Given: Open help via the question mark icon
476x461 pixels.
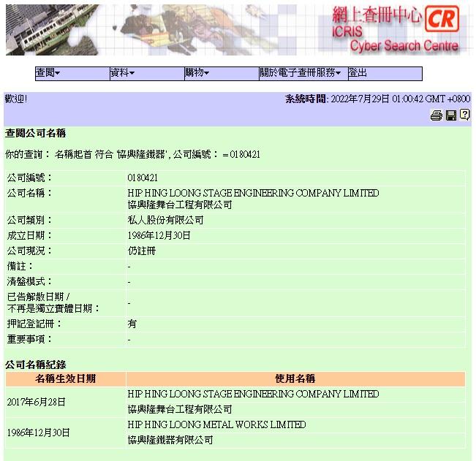Looking at the screenshot, I should (465, 115).
